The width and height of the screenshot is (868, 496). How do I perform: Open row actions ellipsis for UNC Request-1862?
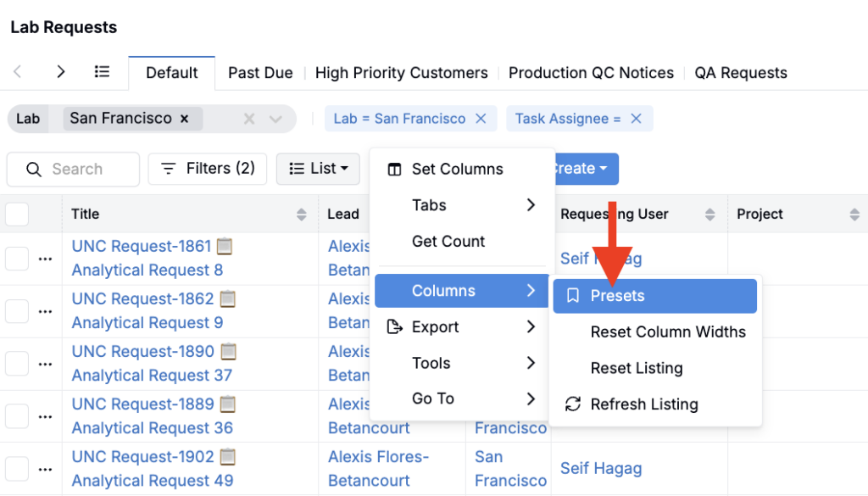(x=45, y=311)
